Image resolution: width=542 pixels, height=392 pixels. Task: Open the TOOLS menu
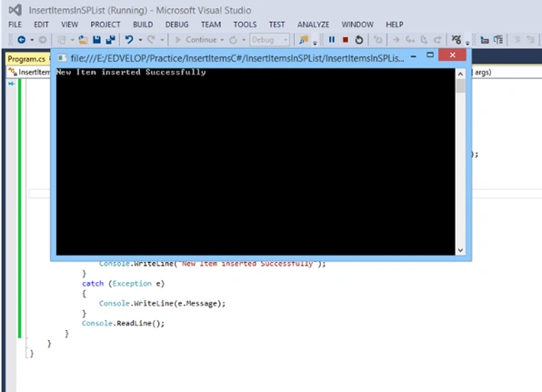[245, 25]
